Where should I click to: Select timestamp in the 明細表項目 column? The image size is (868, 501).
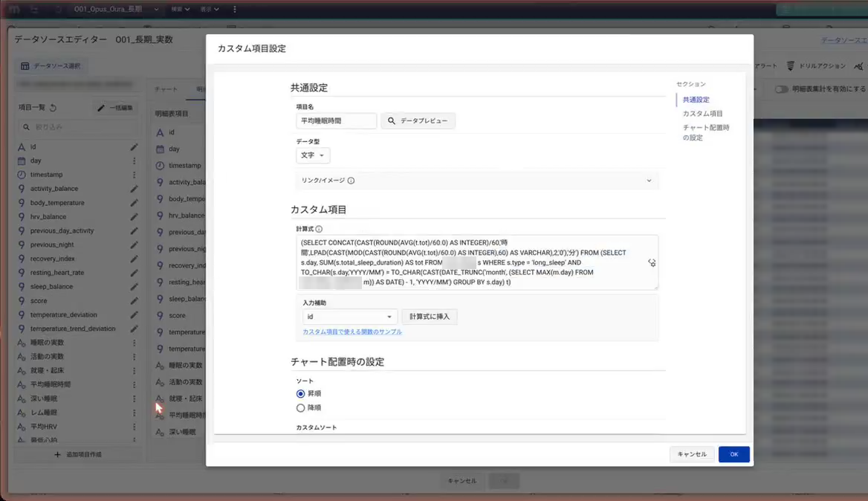[x=185, y=166]
